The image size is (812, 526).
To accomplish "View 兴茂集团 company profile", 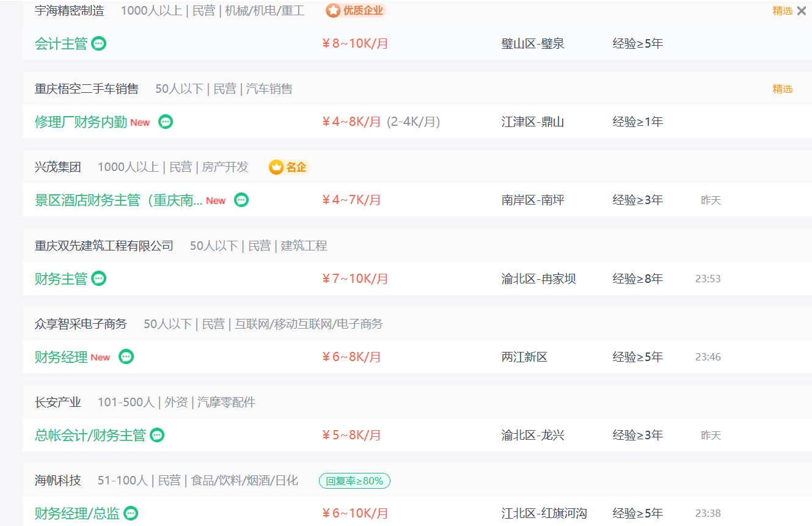I will 58,167.
